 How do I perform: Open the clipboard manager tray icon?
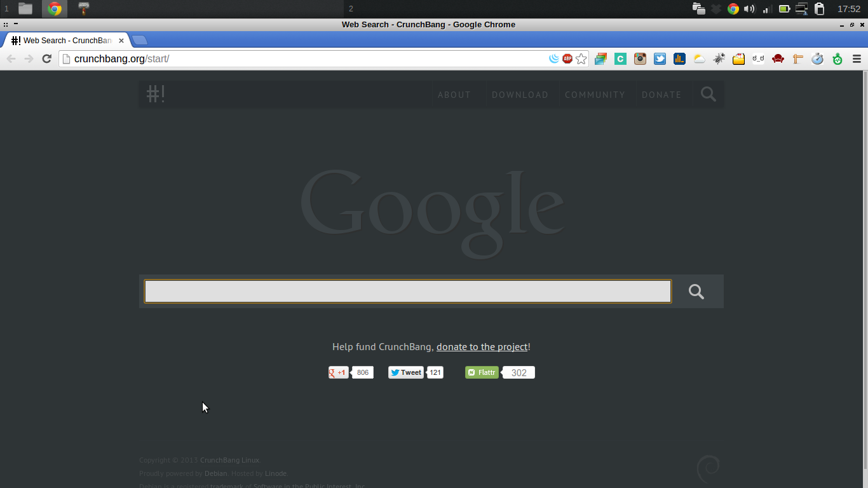pos(820,9)
